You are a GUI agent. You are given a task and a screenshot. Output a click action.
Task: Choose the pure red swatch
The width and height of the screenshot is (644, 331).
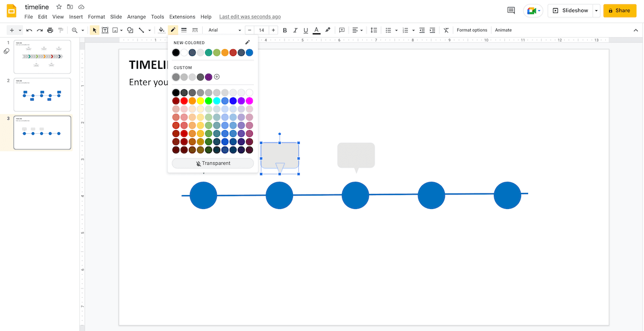point(184,101)
